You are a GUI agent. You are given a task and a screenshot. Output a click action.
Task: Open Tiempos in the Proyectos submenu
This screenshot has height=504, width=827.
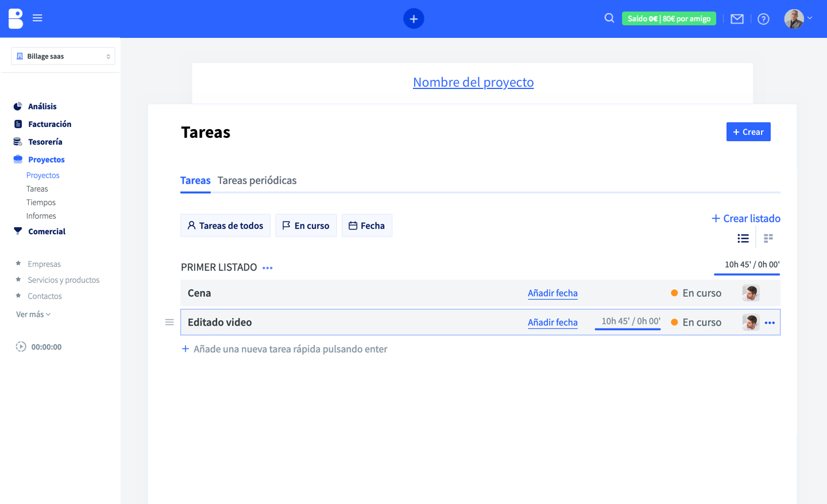click(41, 203)
